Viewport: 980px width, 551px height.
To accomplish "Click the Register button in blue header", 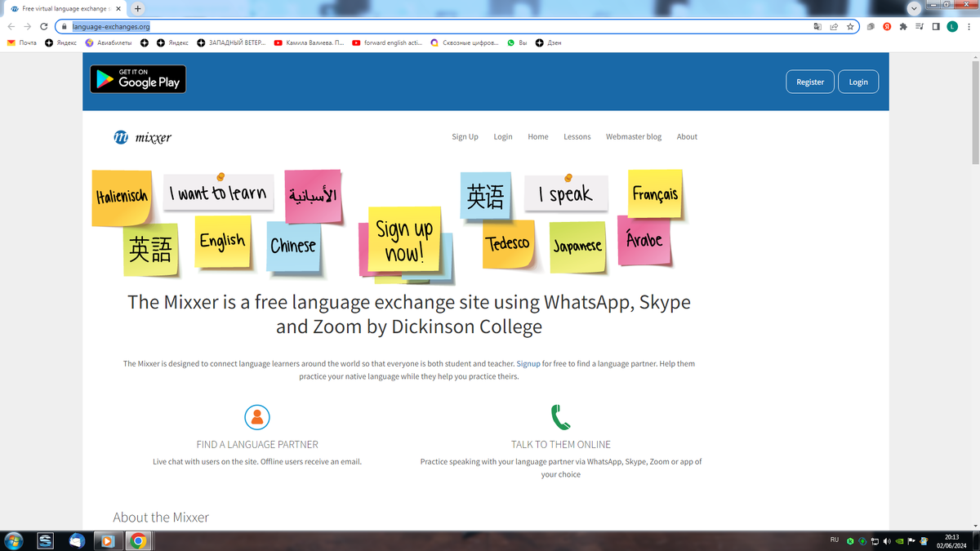I will tap(810, 82).
